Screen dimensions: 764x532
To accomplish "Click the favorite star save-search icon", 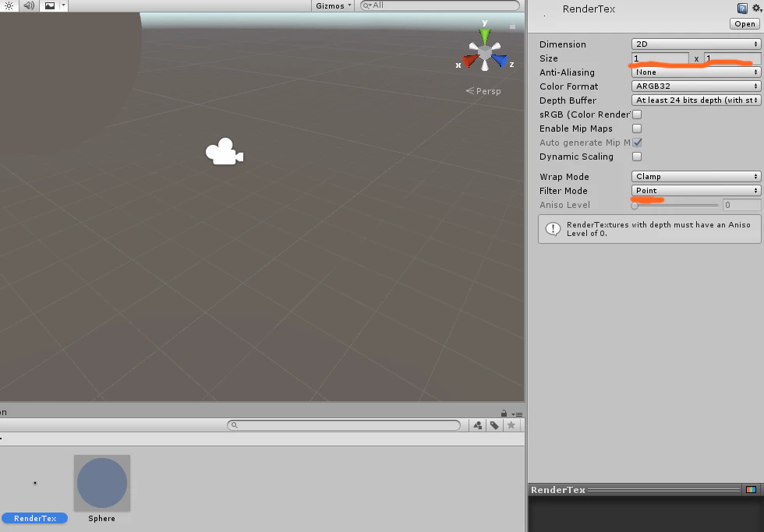I will (x=511, y=425).
